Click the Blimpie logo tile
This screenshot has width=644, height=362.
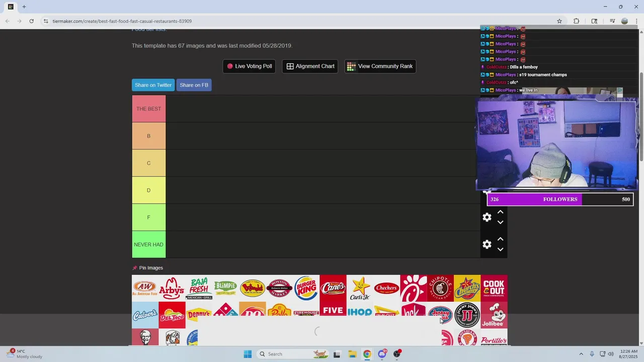(x=225, y=288)
